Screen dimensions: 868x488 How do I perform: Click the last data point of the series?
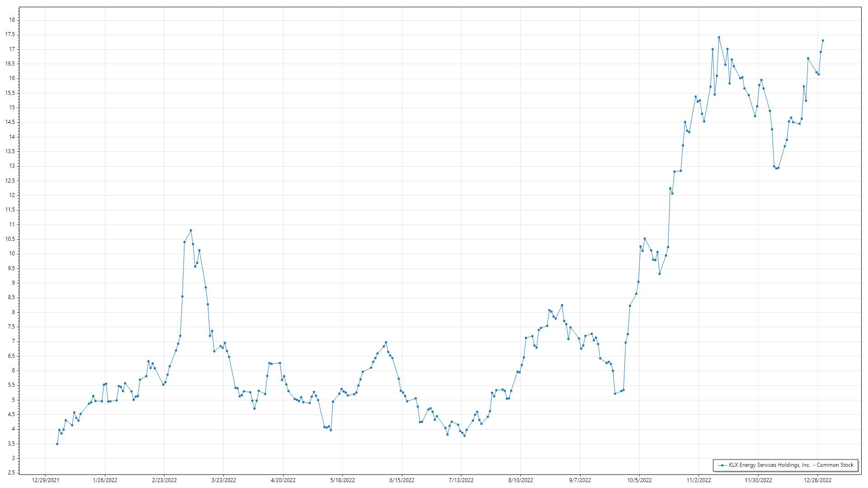823,41
